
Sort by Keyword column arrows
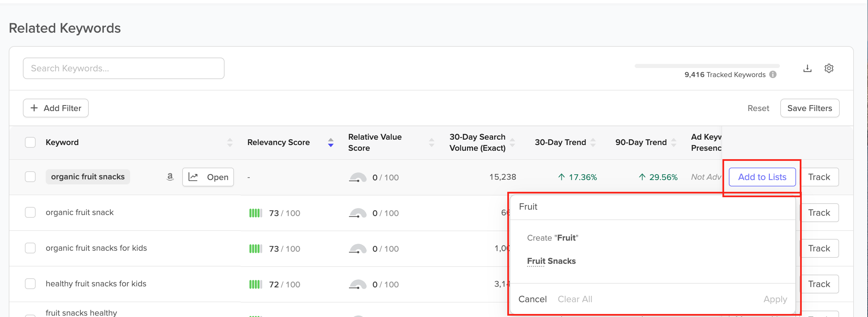(x=230, y=142)
